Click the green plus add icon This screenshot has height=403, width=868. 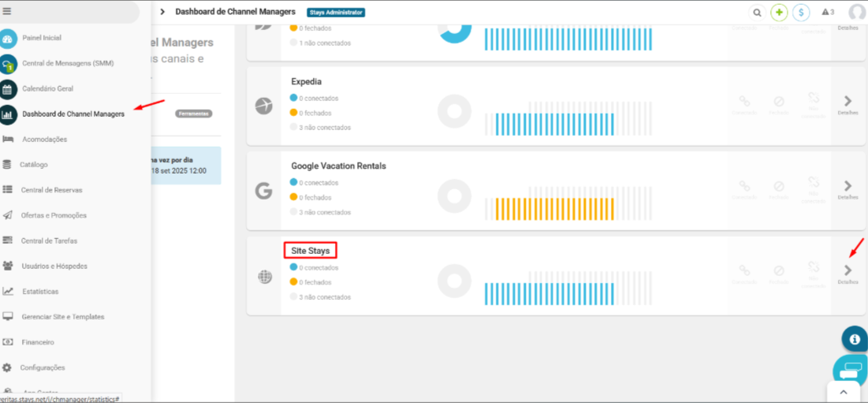click(x=779, y=13)
